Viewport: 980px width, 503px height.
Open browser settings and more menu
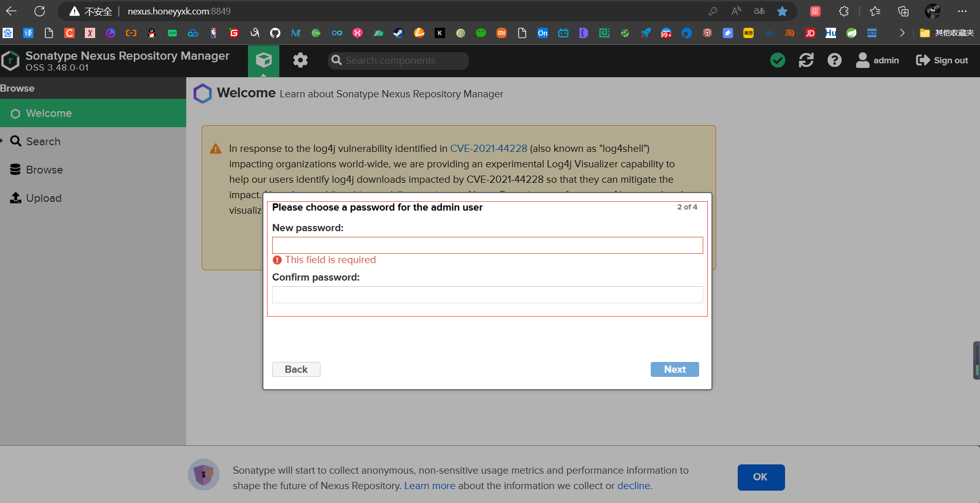(x=963, y=11)
